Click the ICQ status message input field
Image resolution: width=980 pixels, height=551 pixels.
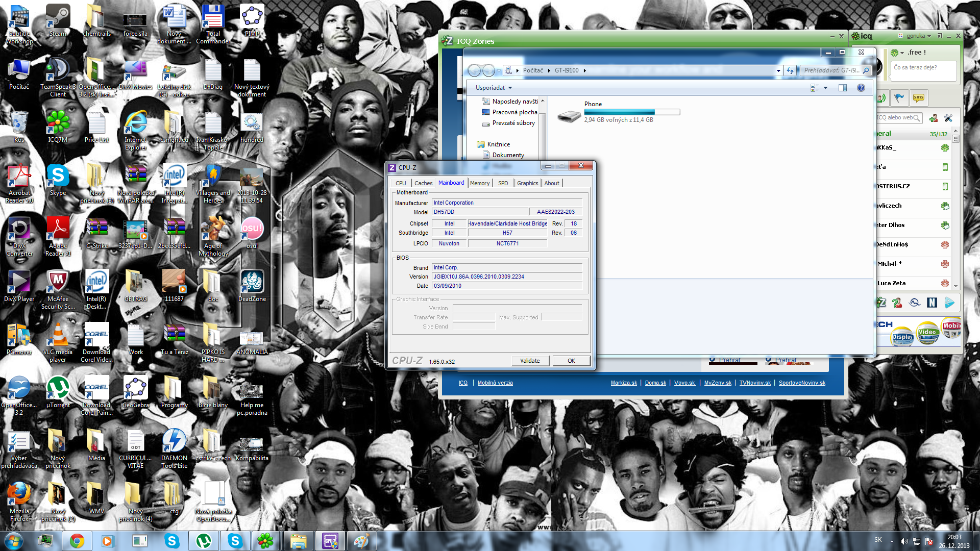pos(923,71)
